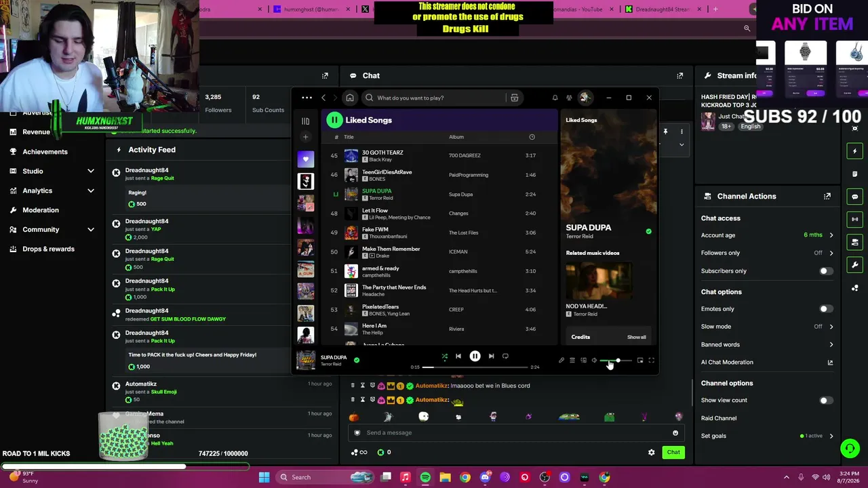Viewport: 868px width, 488px height.
Task: Open Achievements in dashboard sidebar
Action: [x=45, y=152]
